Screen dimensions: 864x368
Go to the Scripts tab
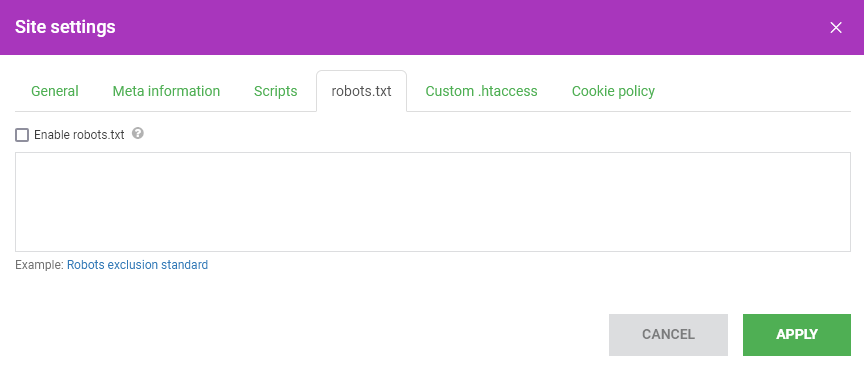point(276,91)
